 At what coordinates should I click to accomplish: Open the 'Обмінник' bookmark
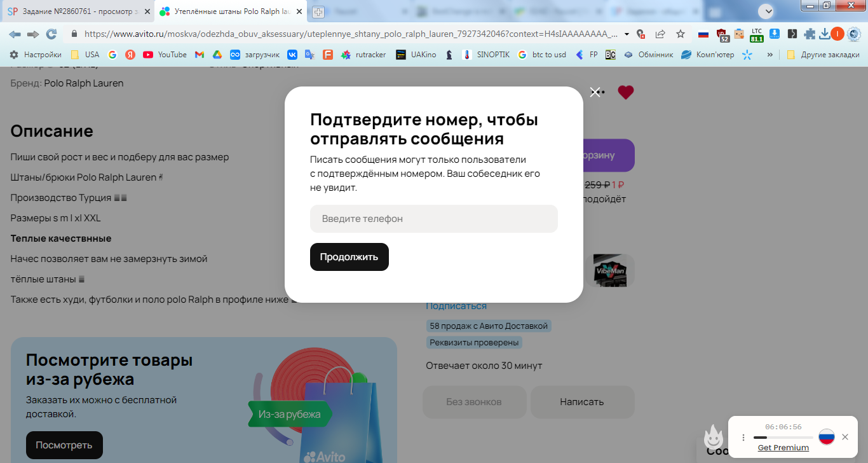point(648,55)
